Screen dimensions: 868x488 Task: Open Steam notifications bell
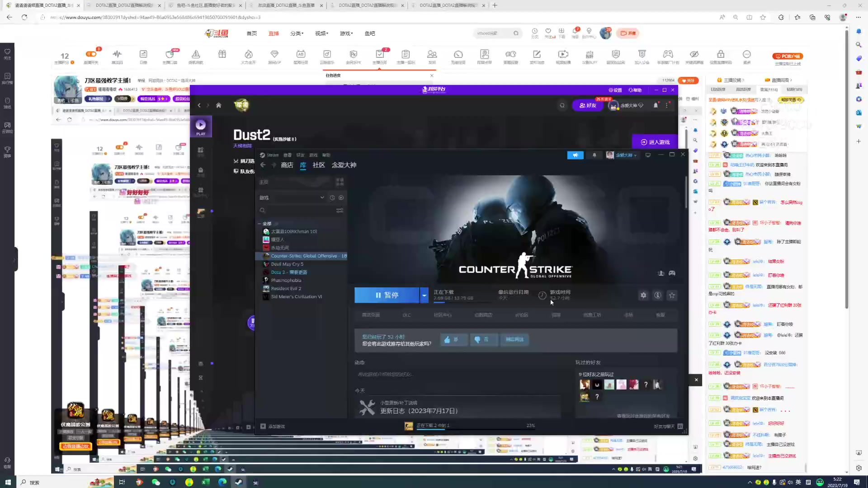click(x=594, y=155)
